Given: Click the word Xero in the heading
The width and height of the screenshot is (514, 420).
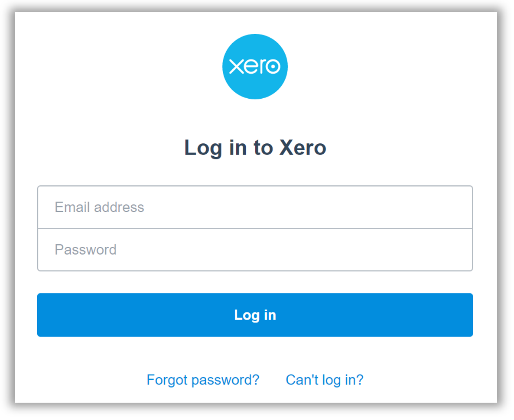Looking at the screenshot, I should point(303,148).
